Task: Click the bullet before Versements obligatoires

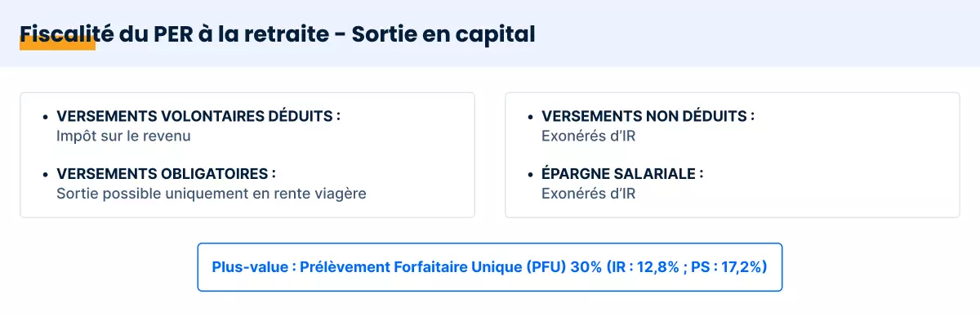Action: 44,175
